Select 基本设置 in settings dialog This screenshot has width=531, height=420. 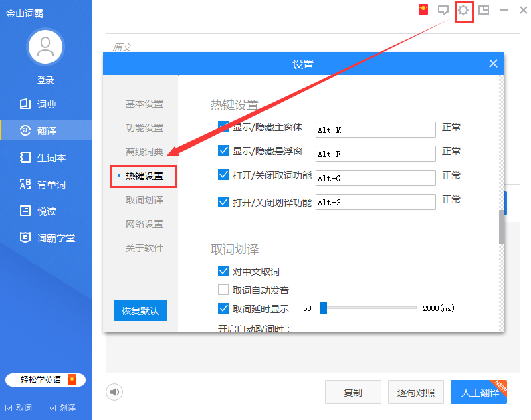[144, 104]
